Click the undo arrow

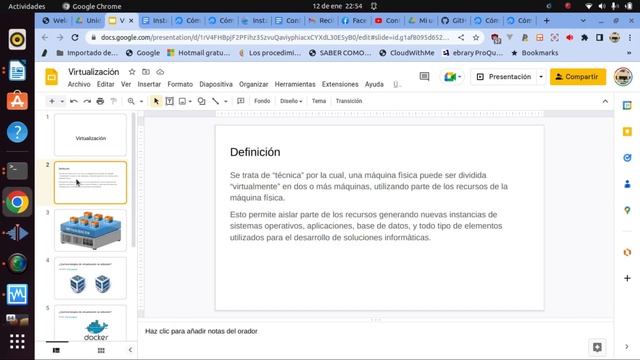74,101
